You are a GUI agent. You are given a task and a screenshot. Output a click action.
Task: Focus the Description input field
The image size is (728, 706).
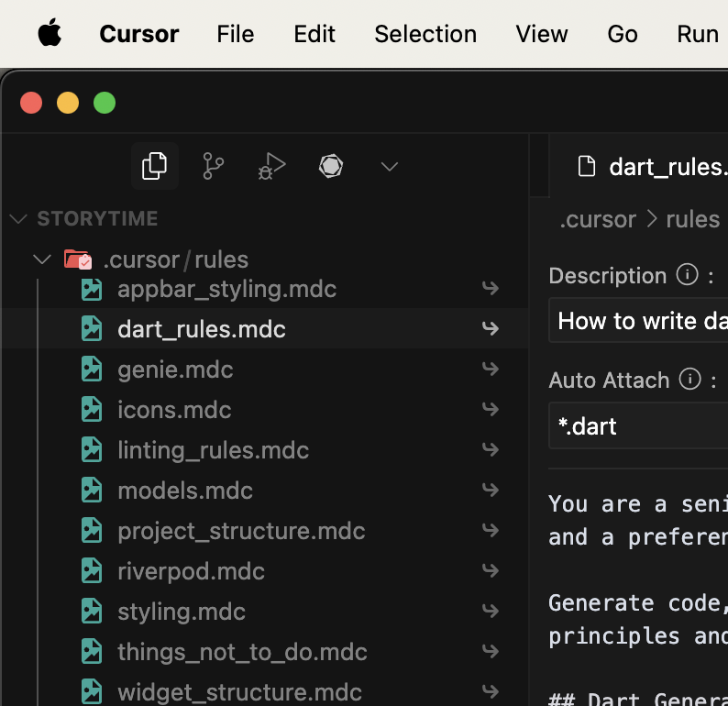pos(638,321)
